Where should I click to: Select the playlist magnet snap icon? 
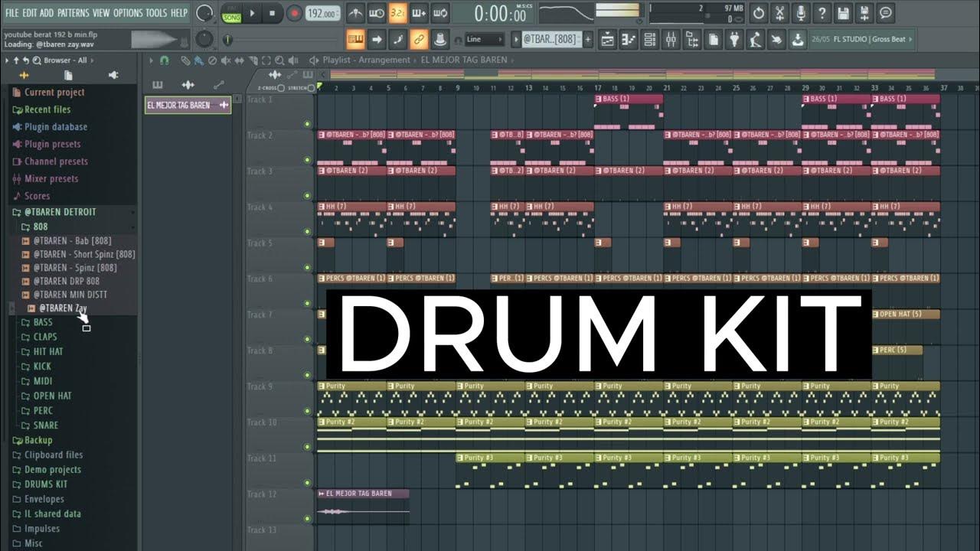[164, 60]
